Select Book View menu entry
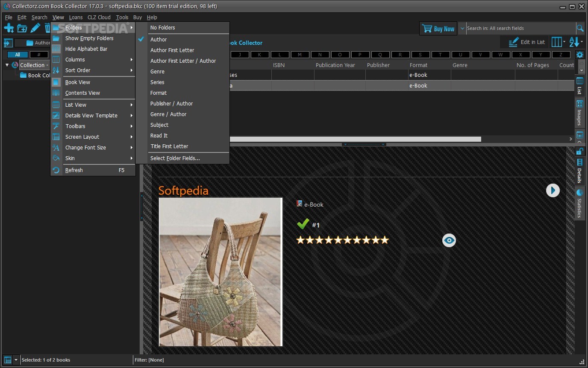 pos(93,82)
